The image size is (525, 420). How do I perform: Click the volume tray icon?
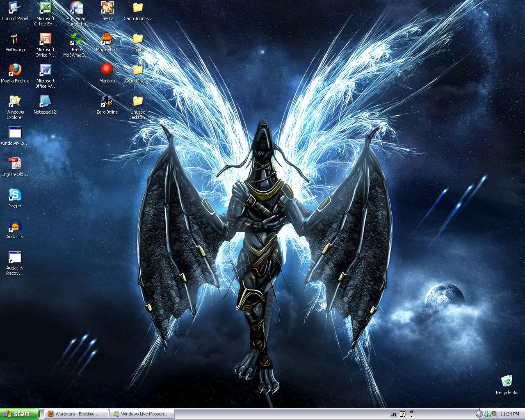click(x=494, y=414)
